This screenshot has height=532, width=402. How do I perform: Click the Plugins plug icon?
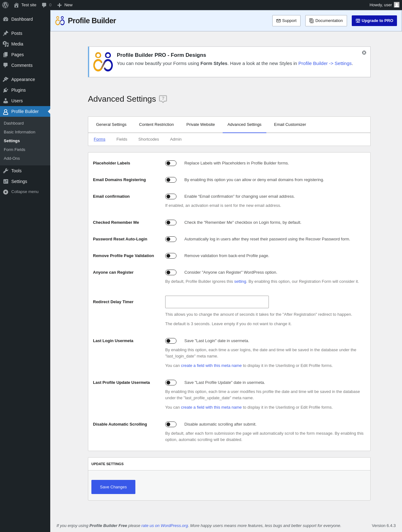tap(6, 90)
